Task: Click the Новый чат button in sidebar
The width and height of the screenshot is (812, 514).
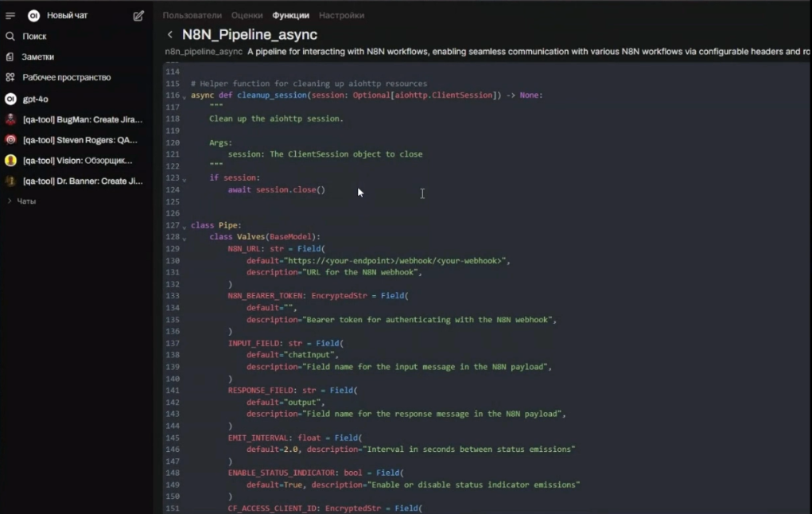Action: (67, 16)
